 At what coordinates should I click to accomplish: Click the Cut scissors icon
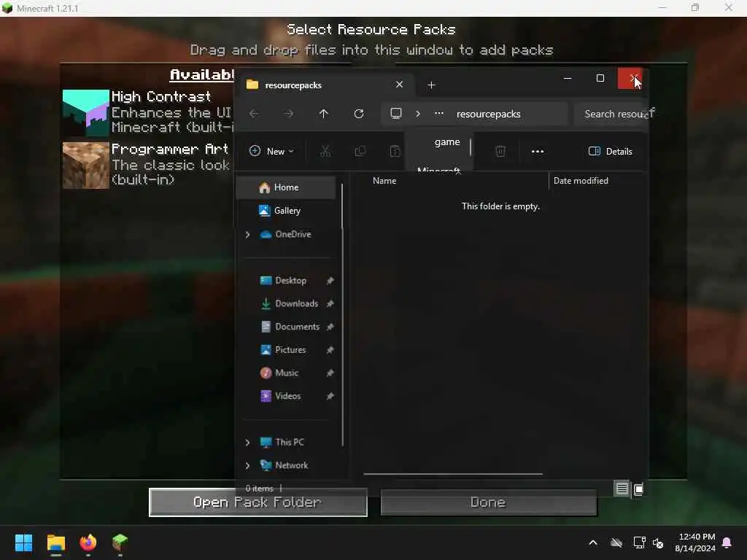325,152
